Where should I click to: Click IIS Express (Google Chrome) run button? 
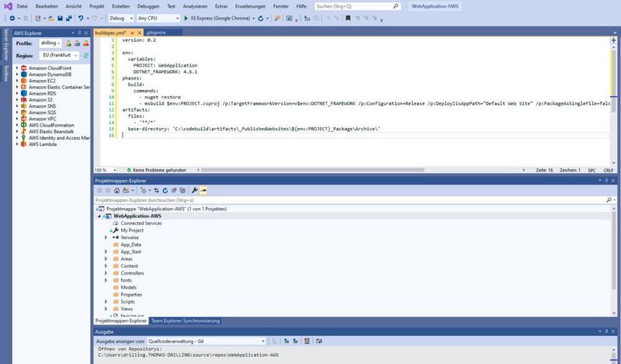coord(220,18)
